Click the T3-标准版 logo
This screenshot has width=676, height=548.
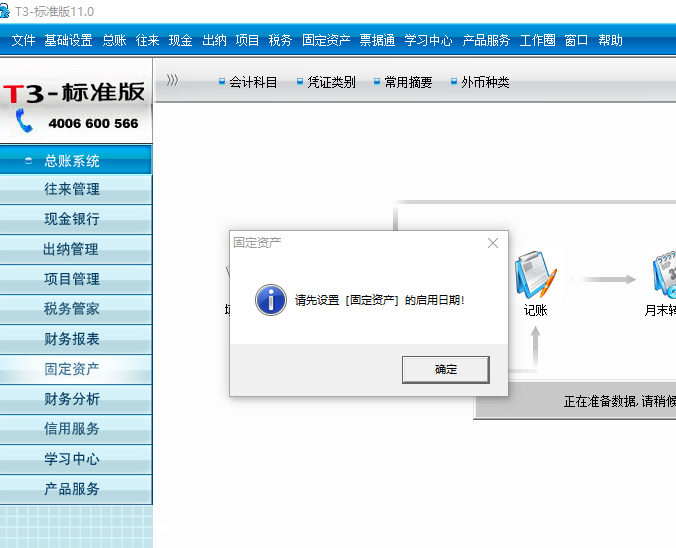(74, 93)
